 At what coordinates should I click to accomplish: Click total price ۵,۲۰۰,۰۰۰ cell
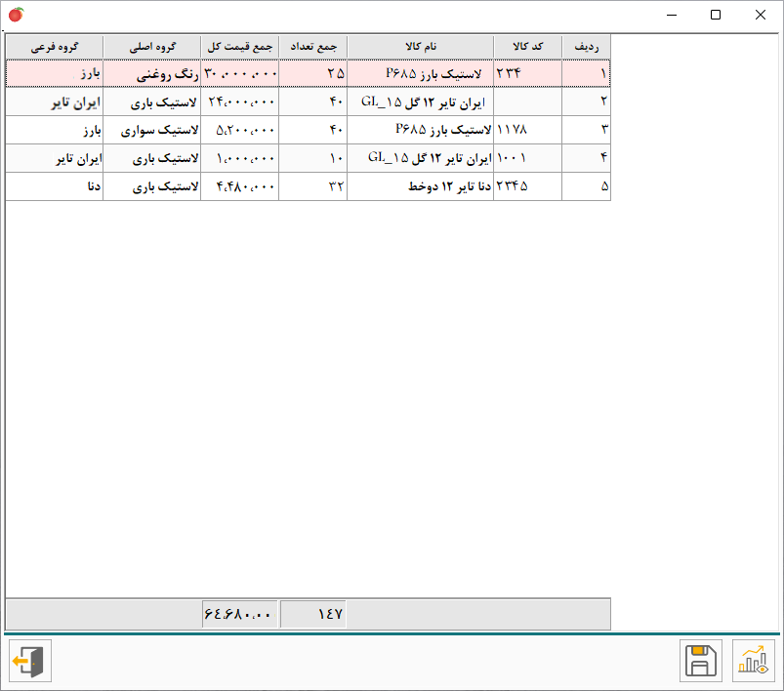(x=239, y=130)
